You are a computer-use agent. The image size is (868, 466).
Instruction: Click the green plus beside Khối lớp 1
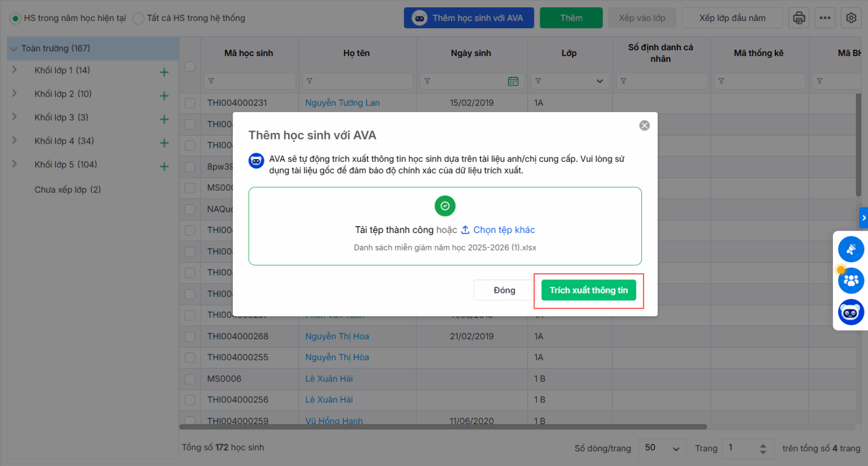pyautogui.click(x=164, y=72)
